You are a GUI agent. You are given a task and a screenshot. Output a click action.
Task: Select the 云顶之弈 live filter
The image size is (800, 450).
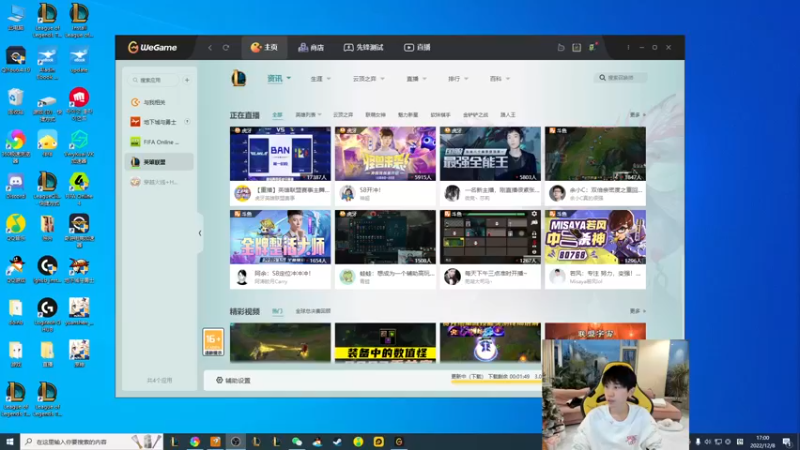pyautogui.click(x=343, y=115)
